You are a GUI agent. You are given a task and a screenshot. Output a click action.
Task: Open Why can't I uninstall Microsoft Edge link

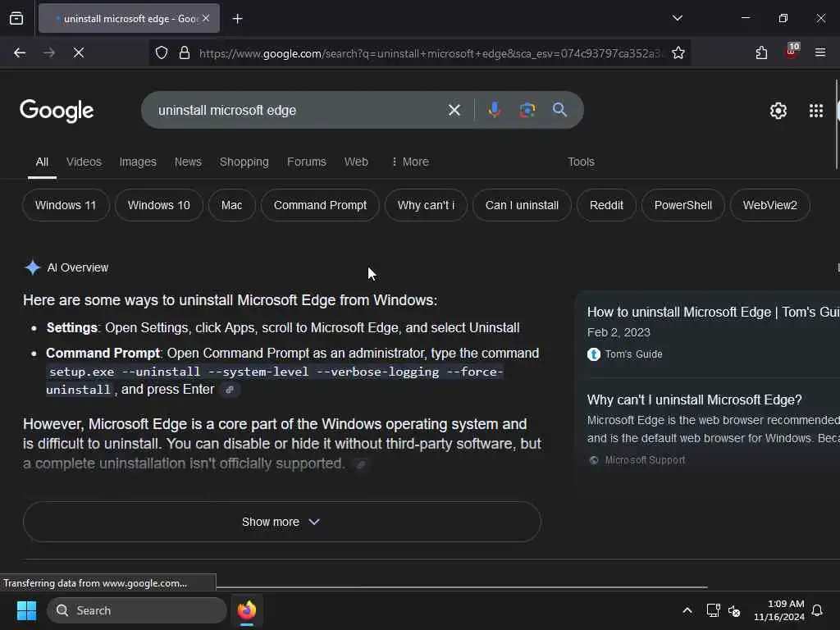[x=694, y=400]
